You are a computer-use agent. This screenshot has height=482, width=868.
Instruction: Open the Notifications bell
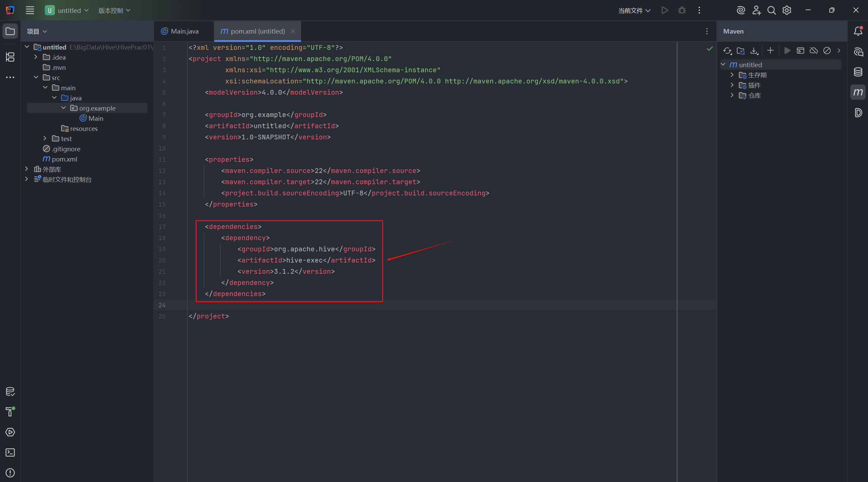858,31
